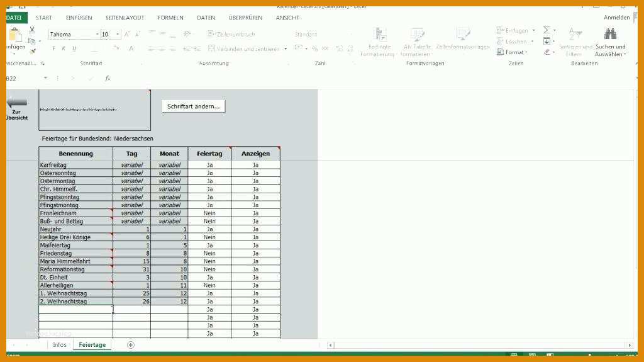Click Feiertag value Nein for Friedenstag
The width and height of the screenshot is (644, 362).
pos(209,253)
